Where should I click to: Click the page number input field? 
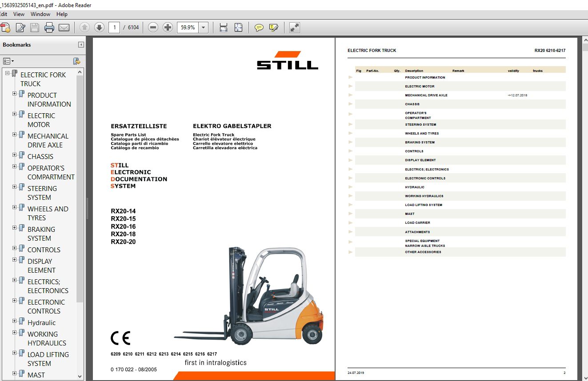click(114, 28)
